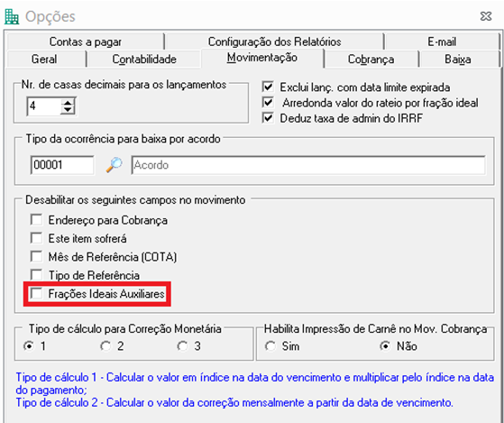This screenshot has width=504, height=423.
Task: Decrease decimal places with the down arrow
Action: pyautogui.click(x=68, y=110)
